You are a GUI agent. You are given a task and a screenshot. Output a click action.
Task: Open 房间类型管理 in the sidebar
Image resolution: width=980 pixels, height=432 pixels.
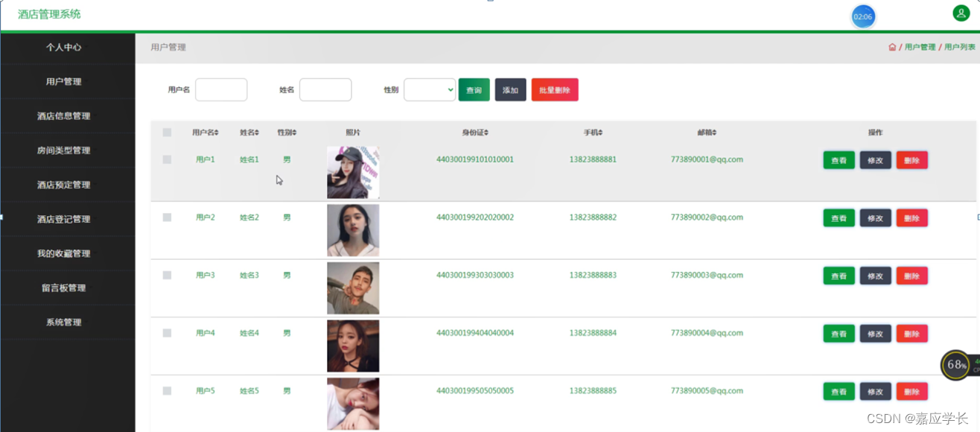tap(63, 150)
